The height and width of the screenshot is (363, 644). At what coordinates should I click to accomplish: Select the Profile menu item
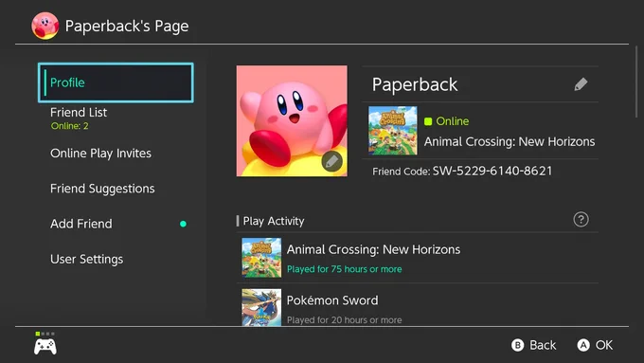(116, 82)
